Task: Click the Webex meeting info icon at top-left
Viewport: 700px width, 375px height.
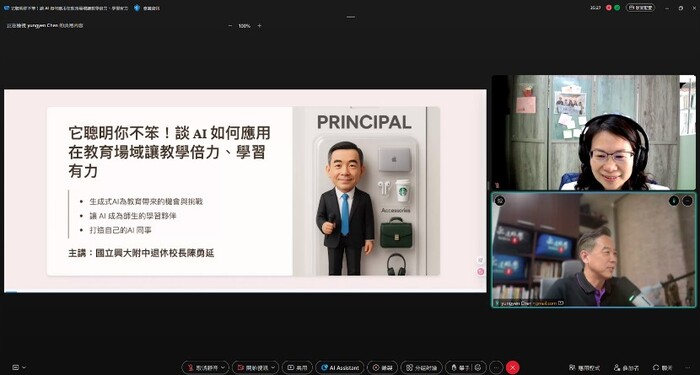Action: (x=6, y=8)
